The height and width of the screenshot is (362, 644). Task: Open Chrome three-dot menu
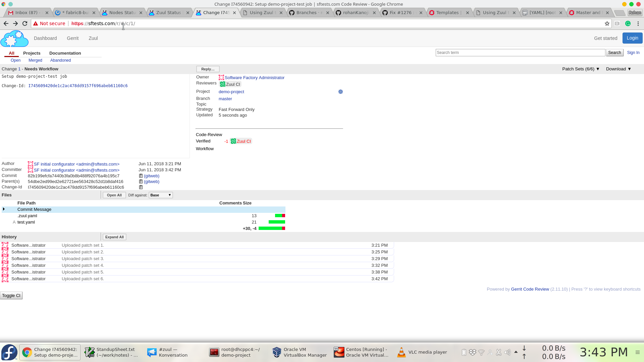pos(638,23)
